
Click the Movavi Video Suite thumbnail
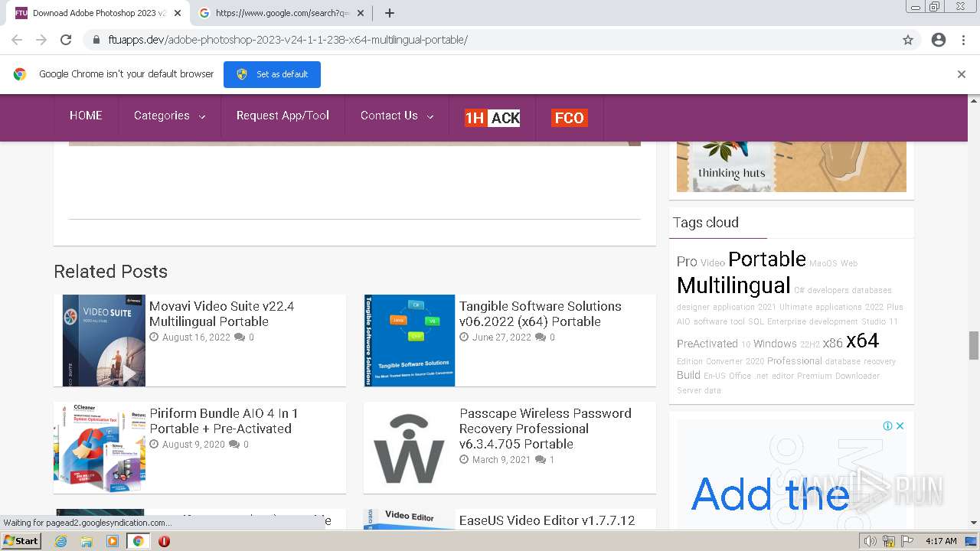click(x=104, y=341)
